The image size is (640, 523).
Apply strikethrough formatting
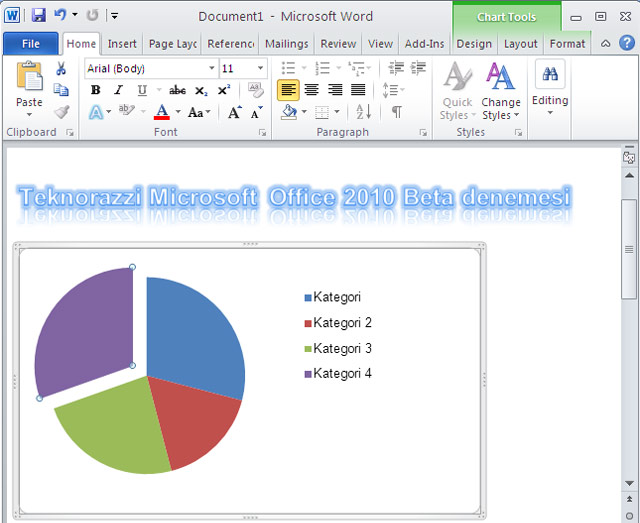(177, 91)
